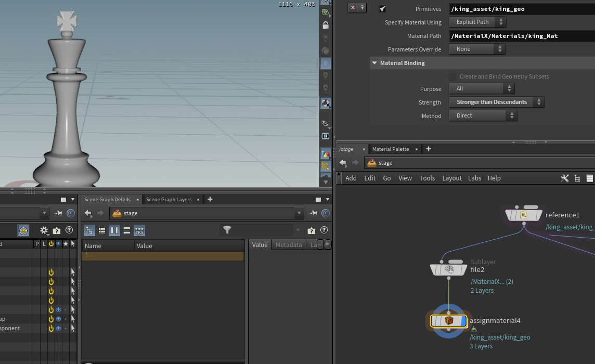The width and height of the screenshot is (595, 364).
Task: Pause viewport rendering with the pause icon
Action: [x=326, y=136]
